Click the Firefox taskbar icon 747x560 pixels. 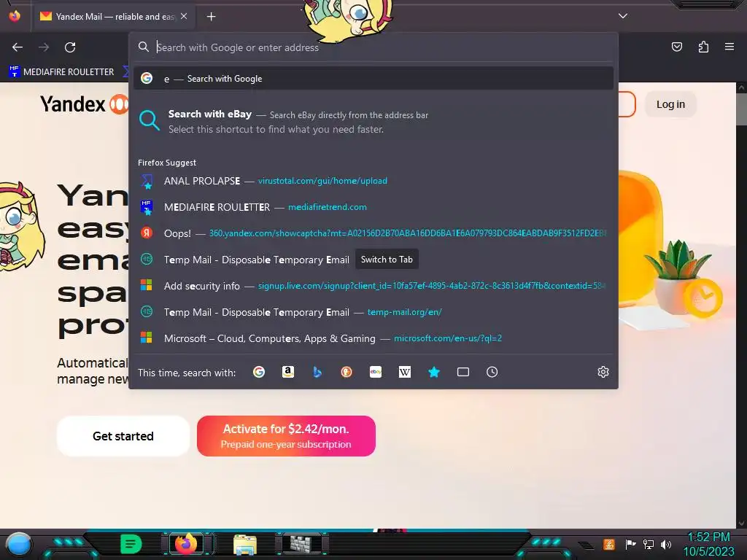[x=186, y=544]
